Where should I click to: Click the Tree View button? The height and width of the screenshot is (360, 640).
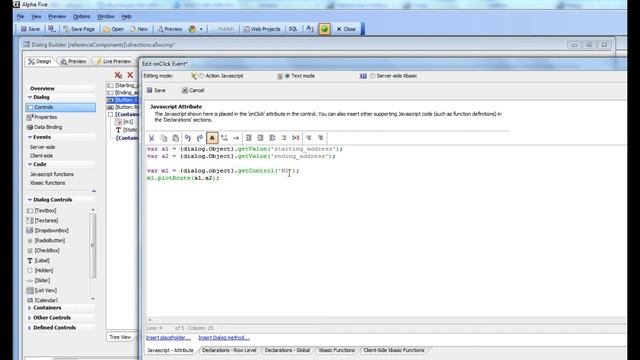pos(120,337)
